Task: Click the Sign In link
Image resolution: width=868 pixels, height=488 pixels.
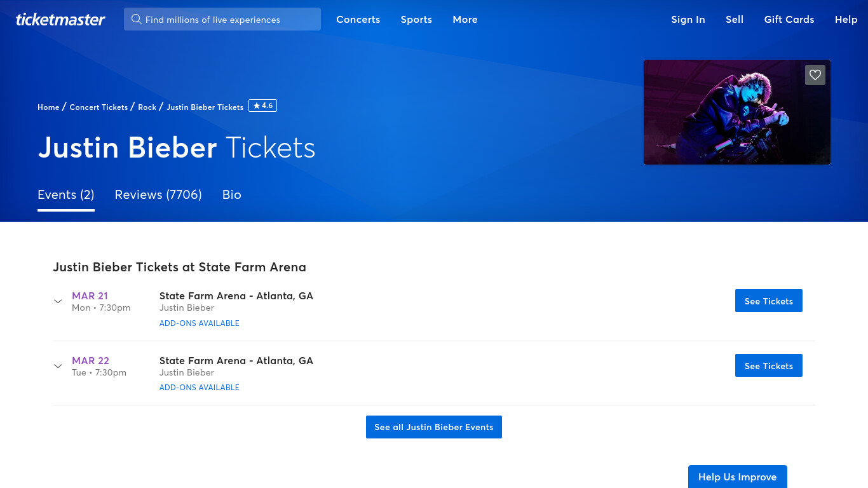Action: [x=688, y=20]
